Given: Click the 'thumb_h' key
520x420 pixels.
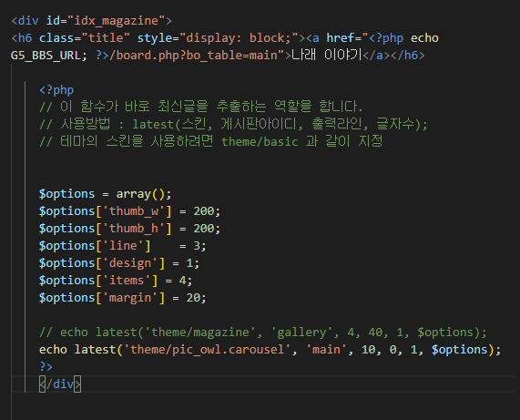Looking at the screenshot, I should [134, 229].
